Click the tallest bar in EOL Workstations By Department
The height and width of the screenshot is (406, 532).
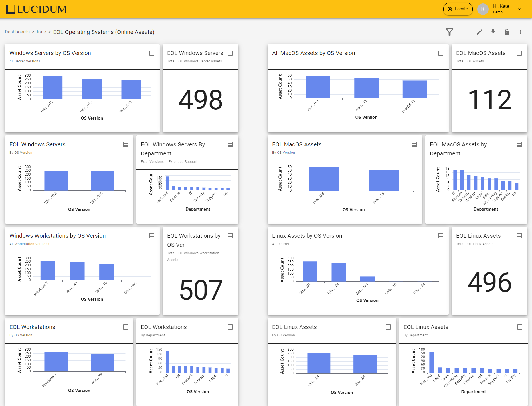[x=168, y=362]
